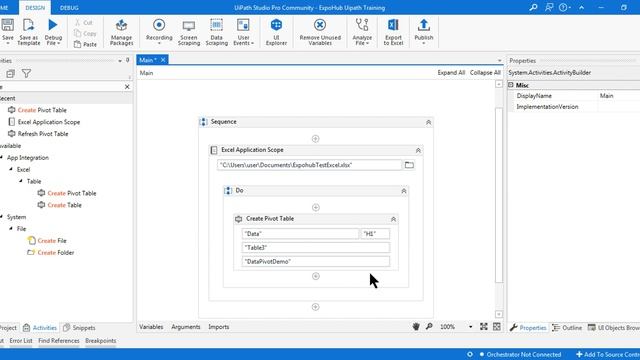Switch to the Outline tab
This screenshot has height=360, width=640.
(x=567, y=328)
